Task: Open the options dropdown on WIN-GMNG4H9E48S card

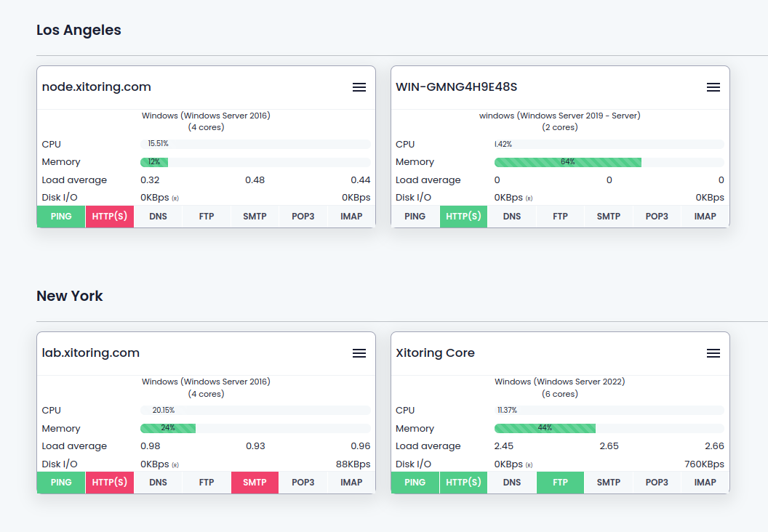Action: [713, 87]
